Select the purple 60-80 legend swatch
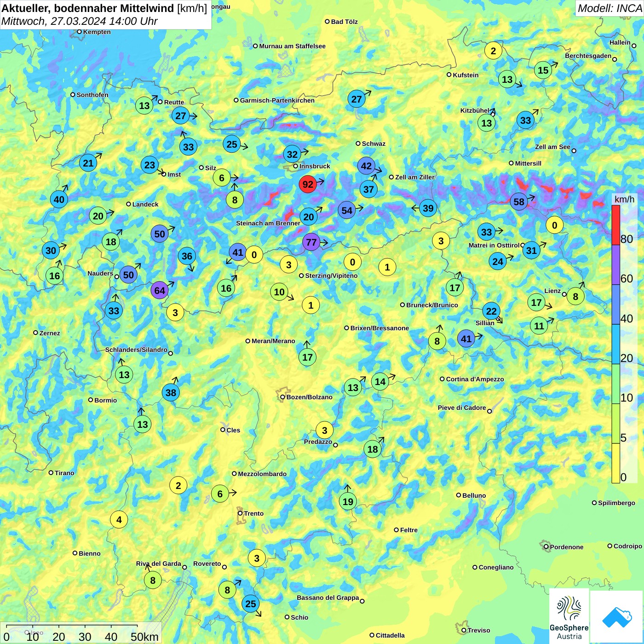Viewport: 644px width, 644px height. tap(616, 264)
